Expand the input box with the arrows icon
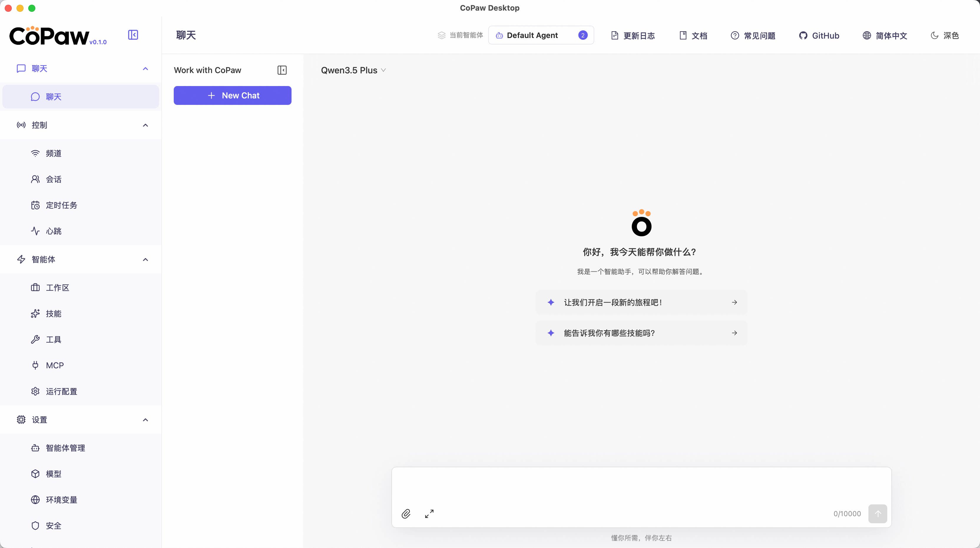This screenshot has height=548, width=980. pyautogui.click(x=429, y=514)
